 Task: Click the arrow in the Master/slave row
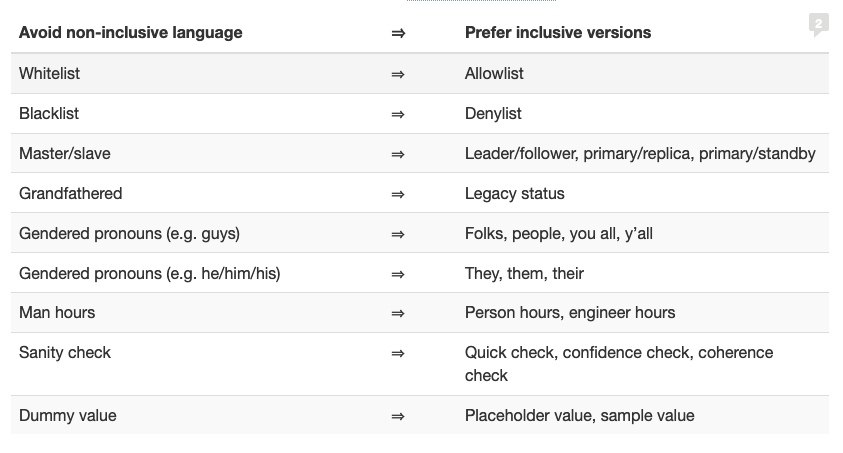pos(398,154)
